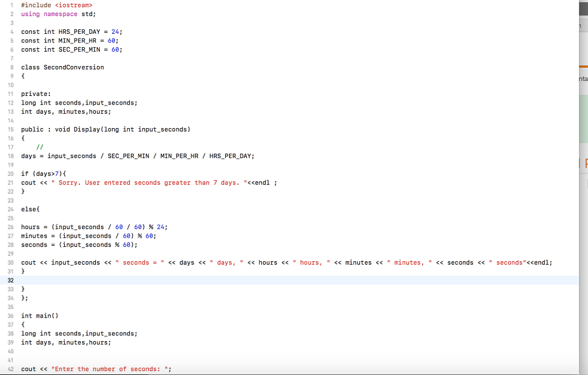The width and height of the screenshot is (588, 375).
Task: Select the highlighted empty line 32
Action: pyautogui.click(x=172, y=280)
